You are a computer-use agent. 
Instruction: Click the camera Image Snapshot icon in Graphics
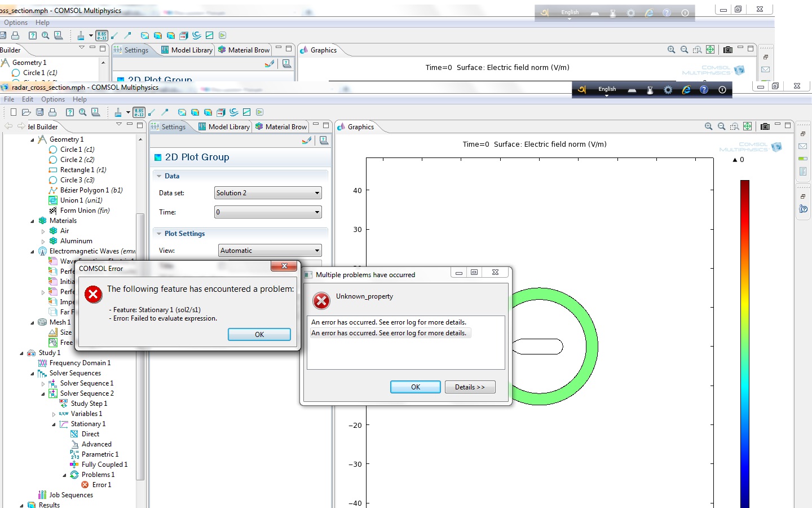[765, 126]
